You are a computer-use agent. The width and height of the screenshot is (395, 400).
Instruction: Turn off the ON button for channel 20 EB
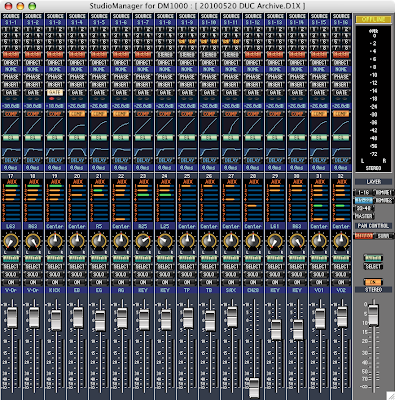coord(77,282)
